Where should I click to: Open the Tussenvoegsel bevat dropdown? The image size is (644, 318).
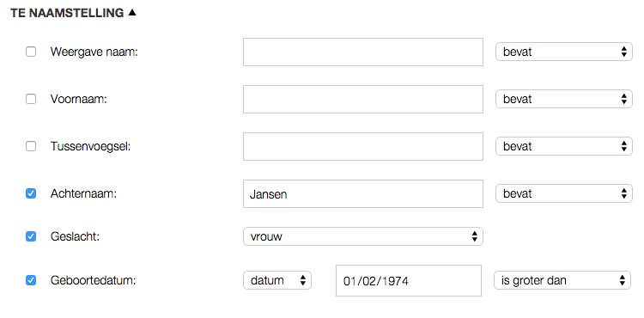point(564,146)
